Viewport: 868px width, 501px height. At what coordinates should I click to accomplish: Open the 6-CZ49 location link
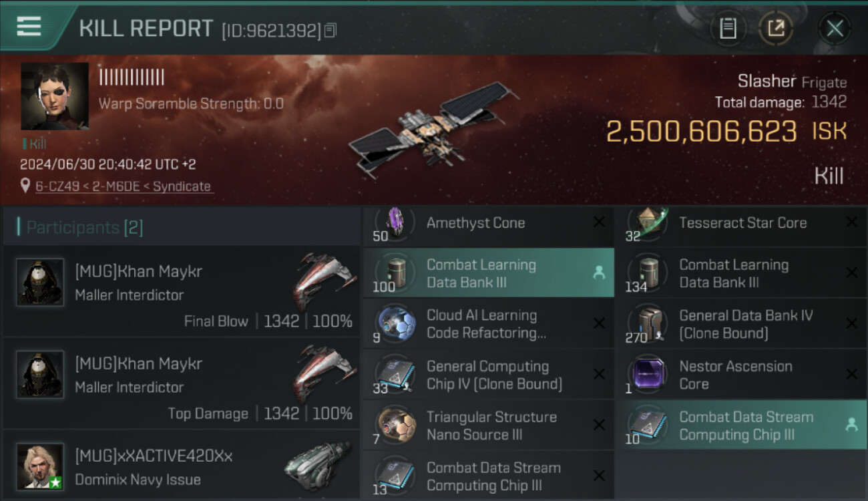123,186
